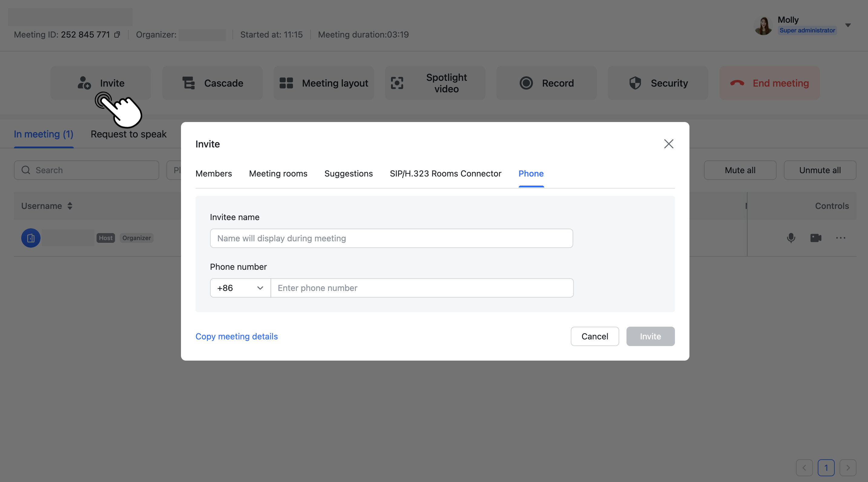Open the more options menu for the host

(x=841, y=238)
